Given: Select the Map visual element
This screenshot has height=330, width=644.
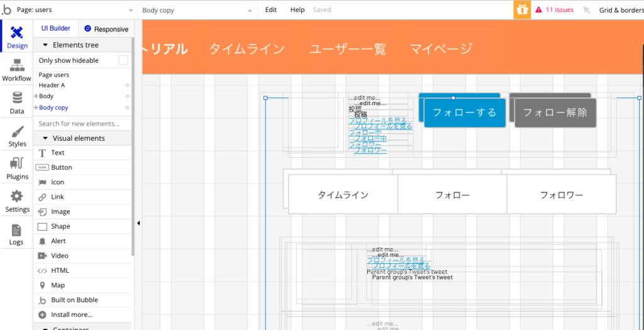Looking at the screenshot, I should [x=58, y=285].
